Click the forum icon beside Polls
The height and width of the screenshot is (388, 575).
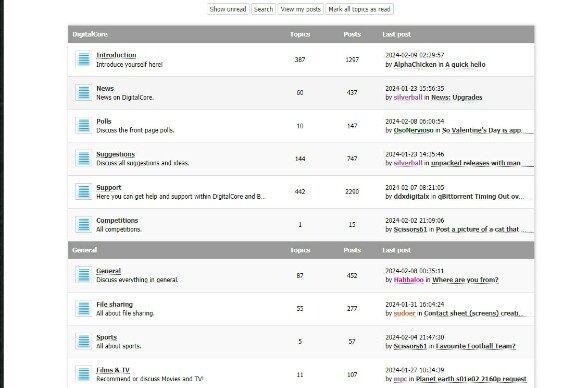click(x=84, y=125)
